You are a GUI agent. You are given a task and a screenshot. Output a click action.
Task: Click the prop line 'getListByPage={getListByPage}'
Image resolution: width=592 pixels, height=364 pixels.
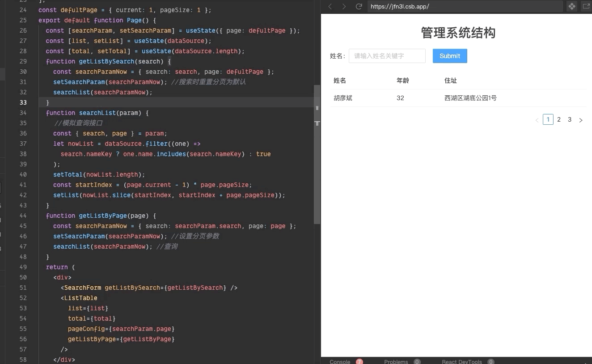121,339
